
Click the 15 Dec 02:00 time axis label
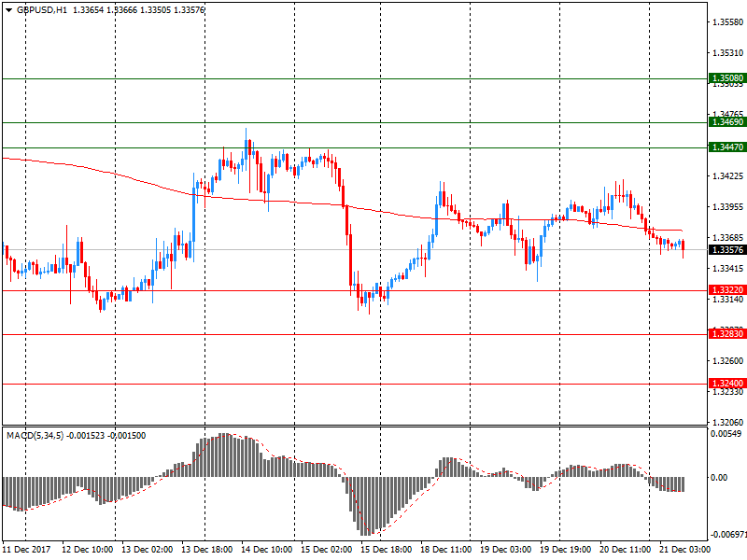326,549
